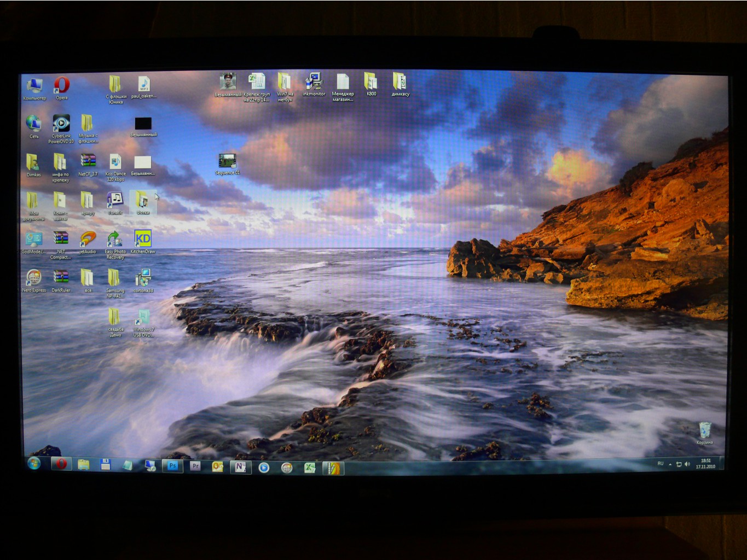Switch to Photoshop in the taskbar
This screenshot has width=747, height=560.
pos(173,466)
